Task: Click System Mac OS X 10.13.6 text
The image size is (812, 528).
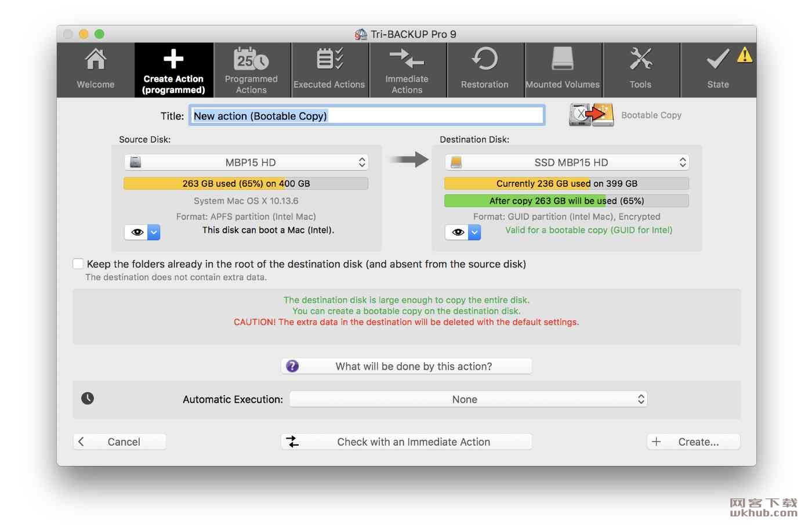Action: (x=246, y=201)
